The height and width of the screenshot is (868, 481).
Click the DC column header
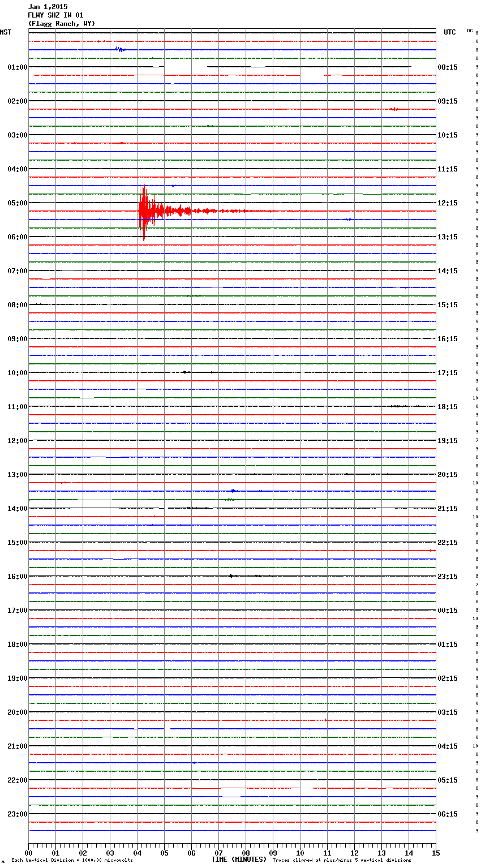[x=470, y=31]
